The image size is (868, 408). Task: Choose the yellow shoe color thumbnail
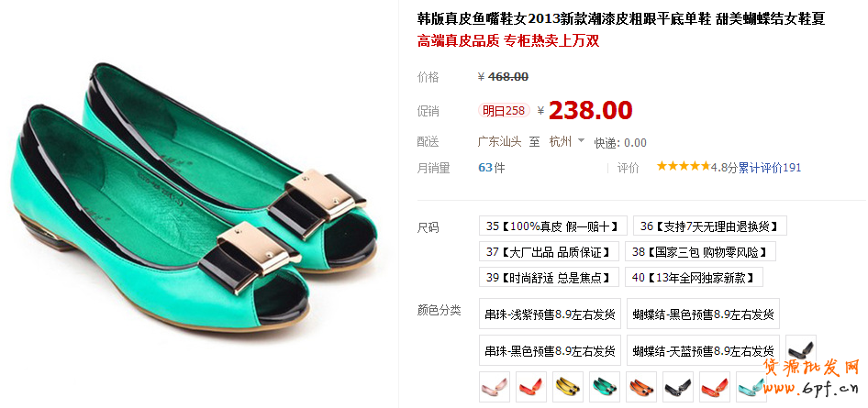coord(568,386)
